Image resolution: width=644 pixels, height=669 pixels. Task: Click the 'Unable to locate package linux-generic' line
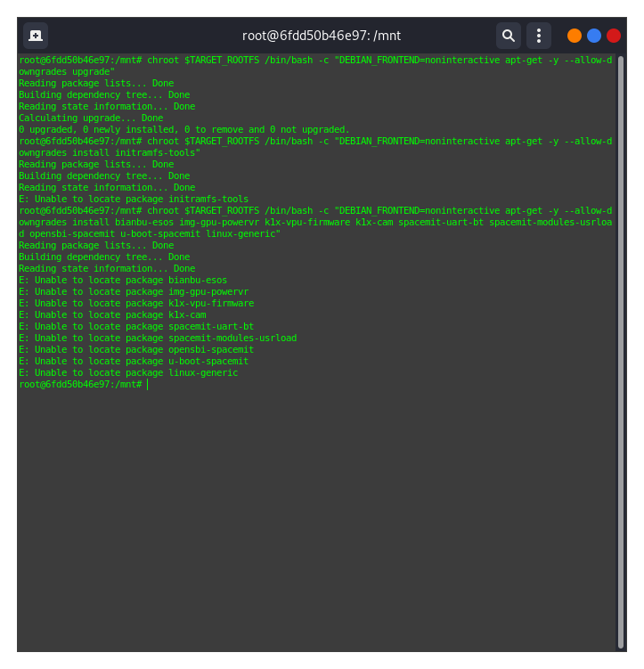coord(128,372)
